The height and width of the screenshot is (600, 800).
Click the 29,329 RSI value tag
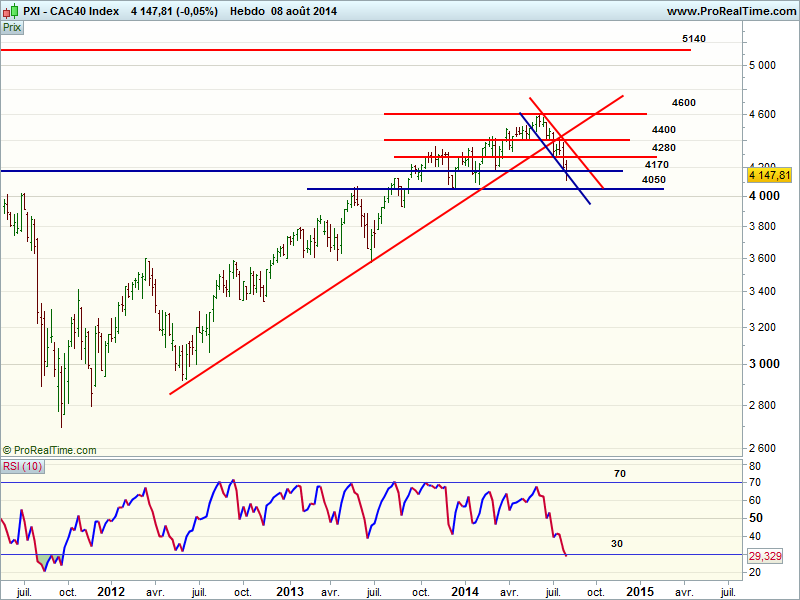[x=770, y=555]
